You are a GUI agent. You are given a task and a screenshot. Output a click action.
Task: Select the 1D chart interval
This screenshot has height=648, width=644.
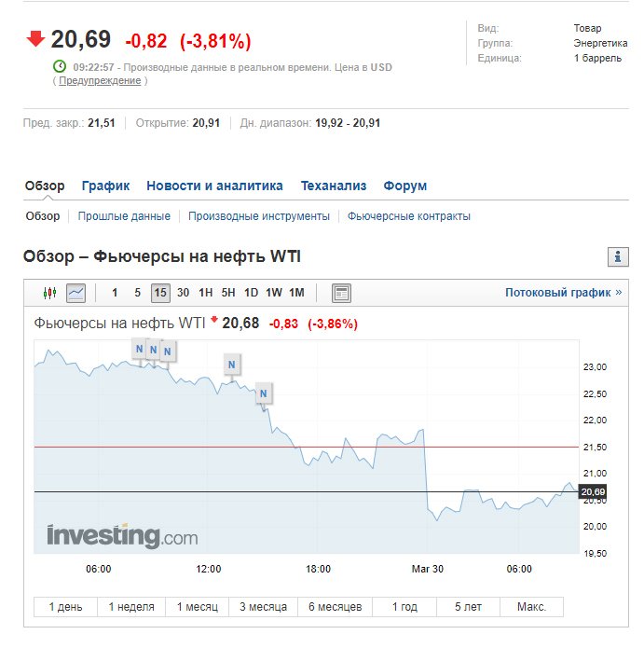tap(251, 293)
